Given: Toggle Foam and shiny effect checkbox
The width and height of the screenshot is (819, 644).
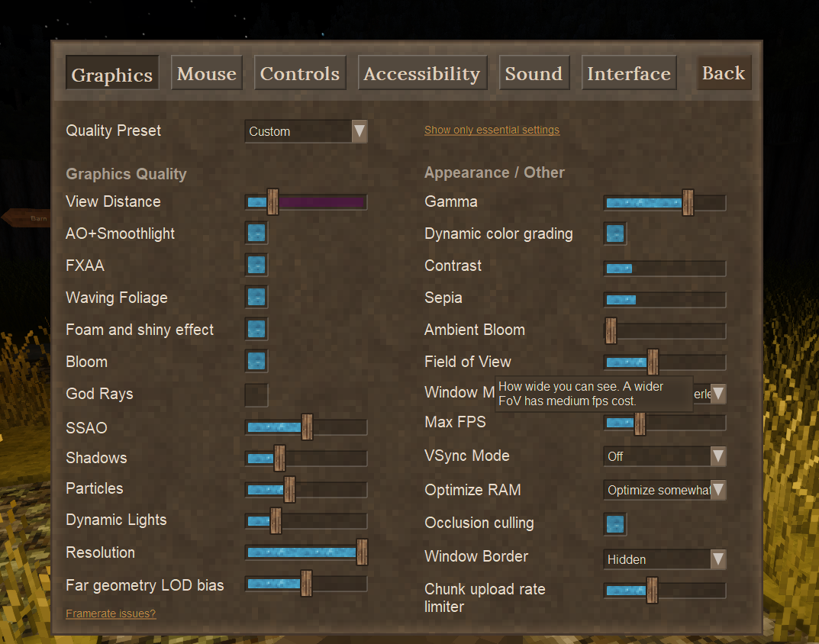Looking at the screenshot, I should coord(256,329).
